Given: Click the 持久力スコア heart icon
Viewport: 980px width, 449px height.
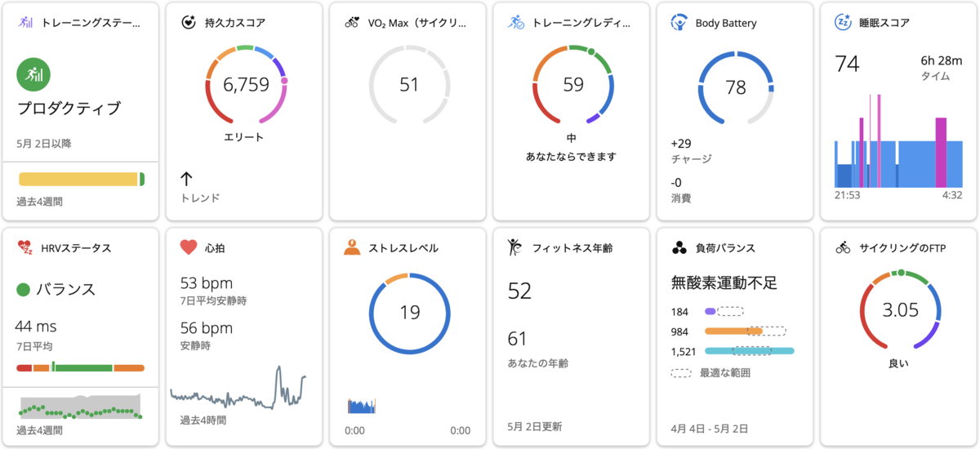Looking at the screenshot, I should (189, 22).
